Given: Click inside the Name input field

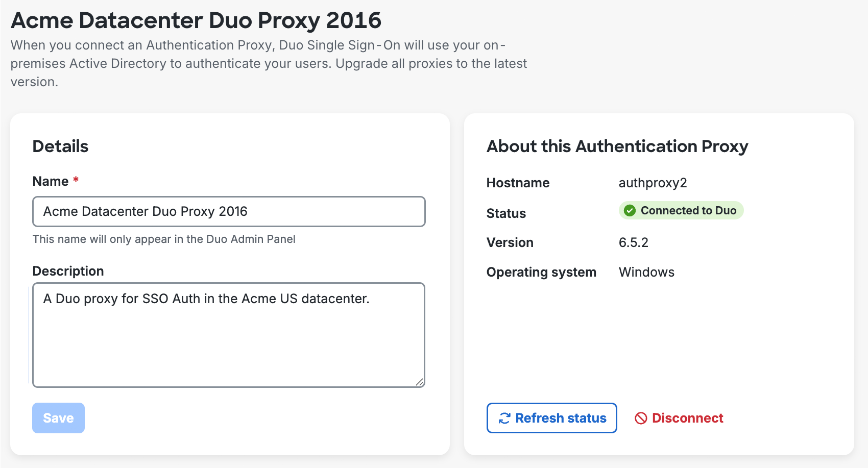Looking at the screenshot, I should [228, 211].
